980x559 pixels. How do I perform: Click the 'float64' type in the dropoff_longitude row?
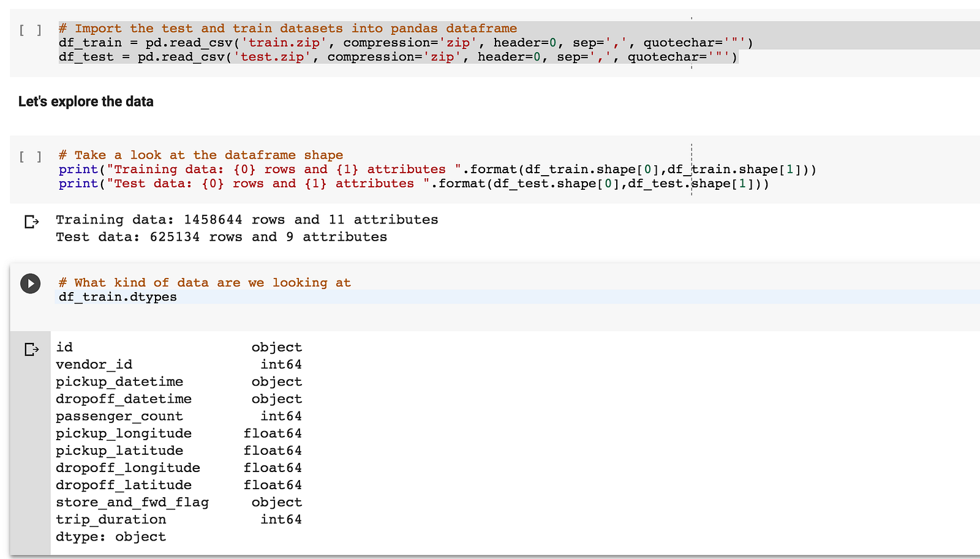(x=273, y=468)
